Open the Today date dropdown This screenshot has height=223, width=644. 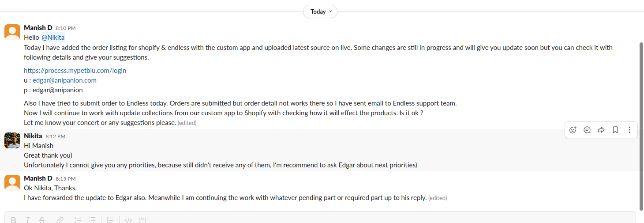click(x=320, y=11)
